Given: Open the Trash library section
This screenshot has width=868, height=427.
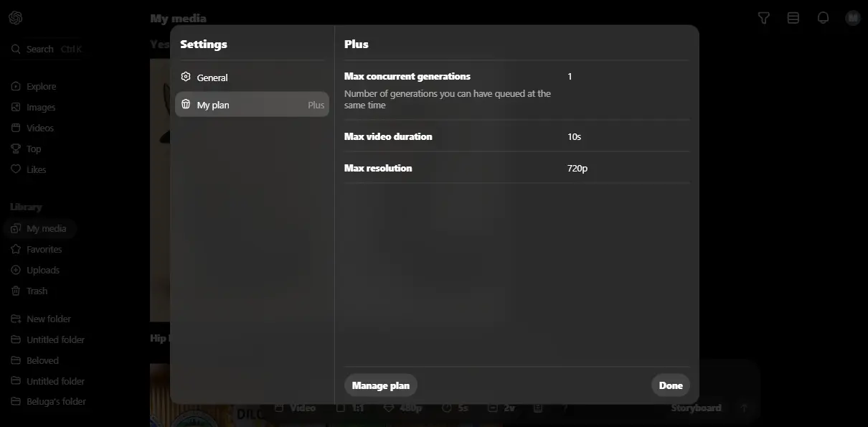Looking at the screenshot, I should (29, 291).
